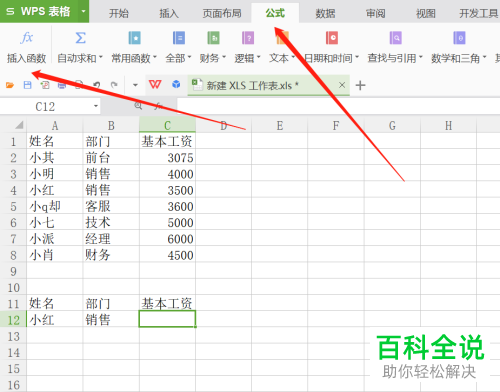This screenshot has width=500, height=392.
Task: Select cell with value 3075
Action: tap(167, 158)
